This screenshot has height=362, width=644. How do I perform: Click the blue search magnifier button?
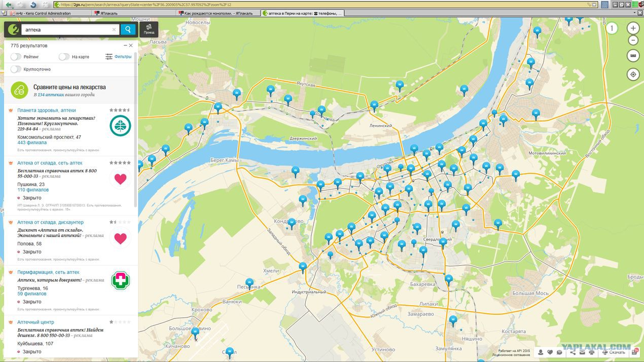pyautogui.click(x=129, y=30)
